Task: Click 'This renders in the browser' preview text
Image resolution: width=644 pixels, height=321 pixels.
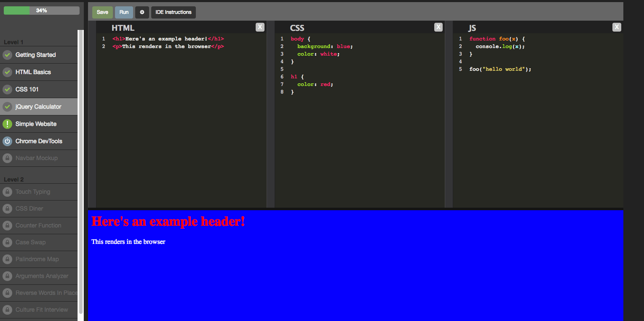Action: 128,242
